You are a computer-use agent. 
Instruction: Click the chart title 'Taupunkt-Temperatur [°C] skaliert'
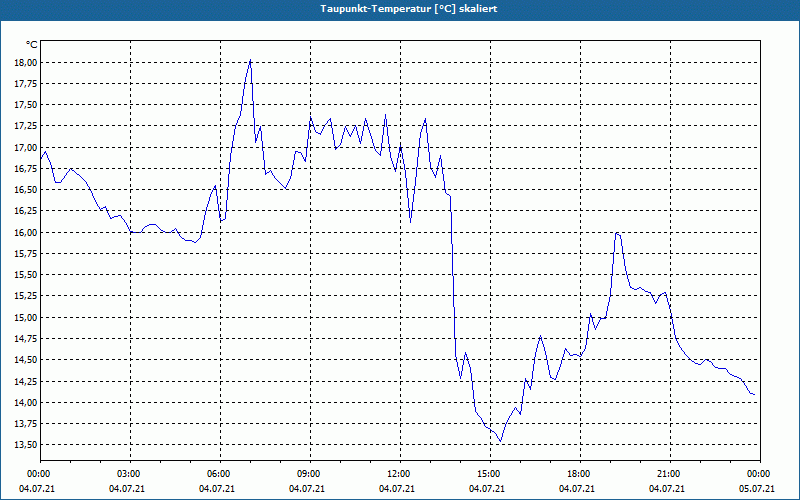tap(409, 9)
